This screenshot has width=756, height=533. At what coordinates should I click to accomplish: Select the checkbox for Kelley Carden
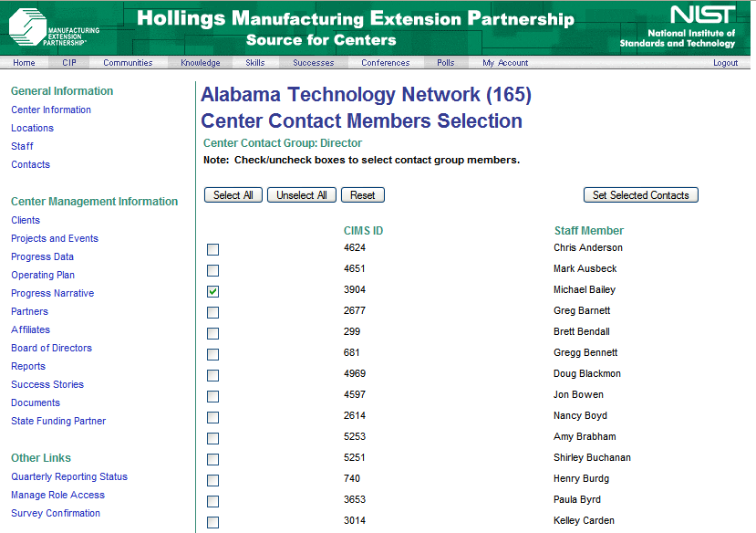pyautogui.click(x=212, y=523)
